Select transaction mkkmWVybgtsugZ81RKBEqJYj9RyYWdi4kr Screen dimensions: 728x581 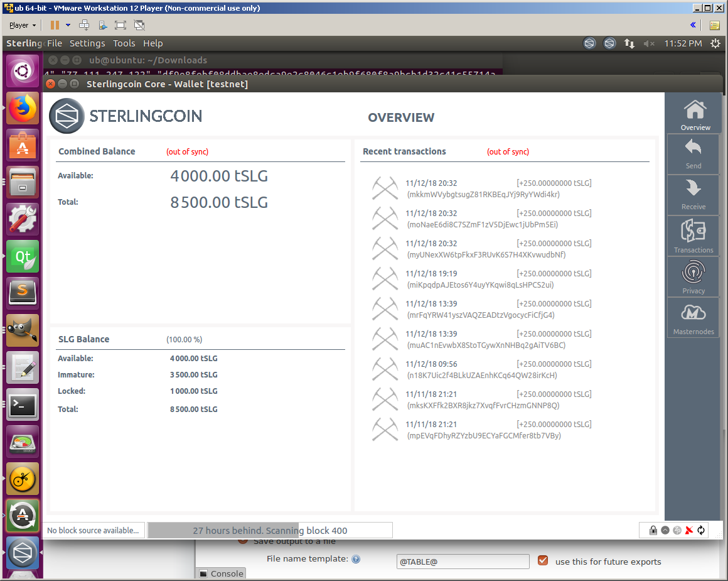[481, 188]
